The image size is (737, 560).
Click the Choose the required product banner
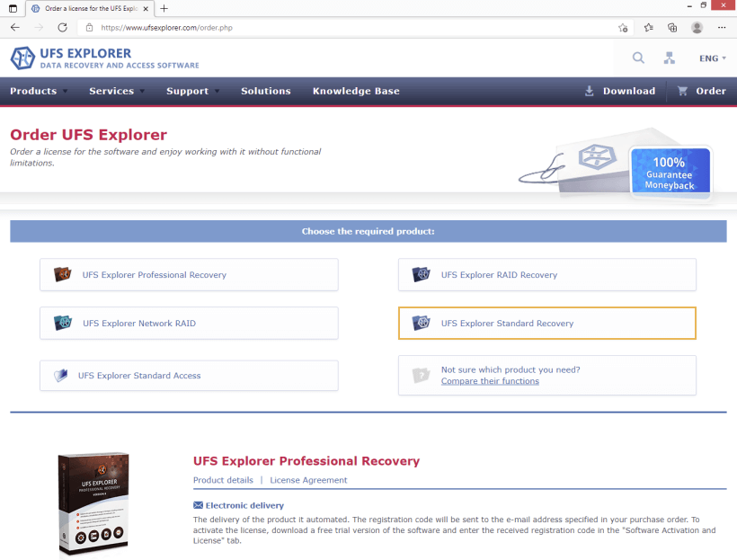pos(368,231)
